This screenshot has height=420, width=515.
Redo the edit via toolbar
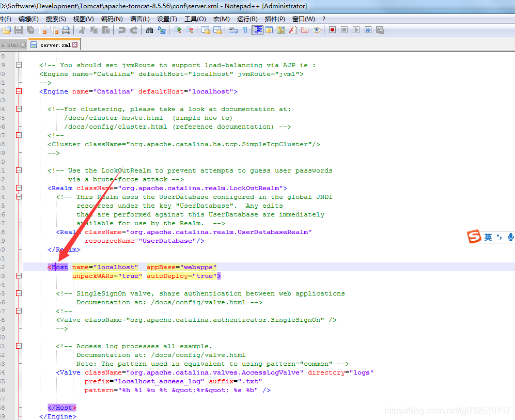(x=134, y=30)
